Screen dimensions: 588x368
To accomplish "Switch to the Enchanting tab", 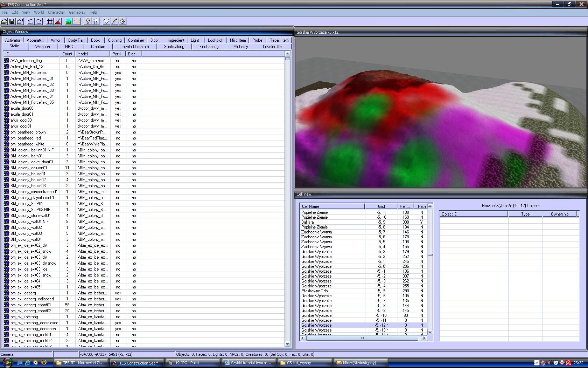I will [x=209, y=47].
